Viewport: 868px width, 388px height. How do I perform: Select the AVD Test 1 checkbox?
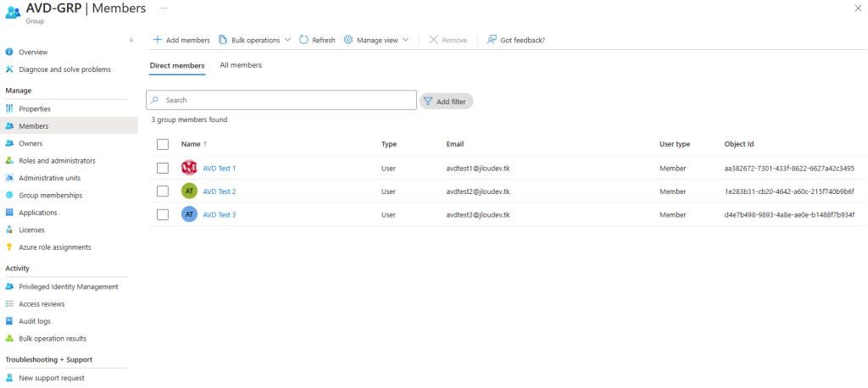tap(163, 168)
